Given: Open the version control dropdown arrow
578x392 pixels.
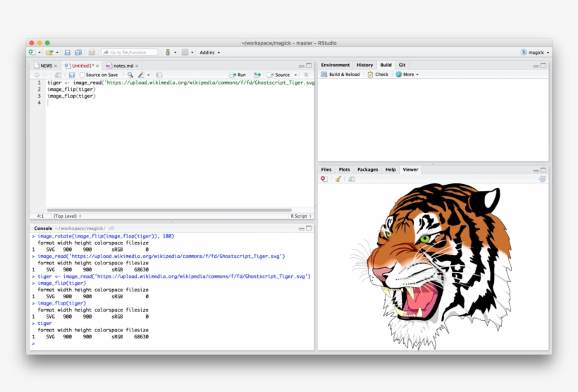Looking at the screenshot, I should (175, 53).
